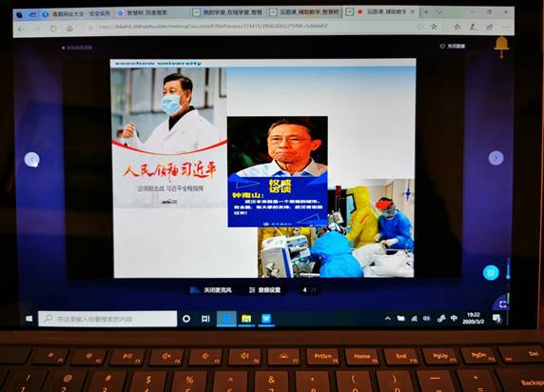Image resolution: width=544 pixels, height=392 pixels.
Task: Open the round cyan grid menu button
Action: tap(491, 272)
